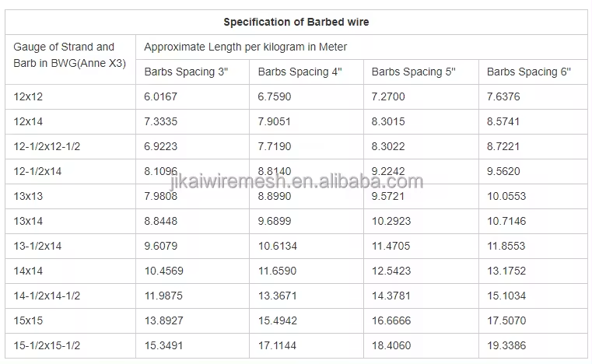Click the 13x14 gauge row label

point(28,221)
